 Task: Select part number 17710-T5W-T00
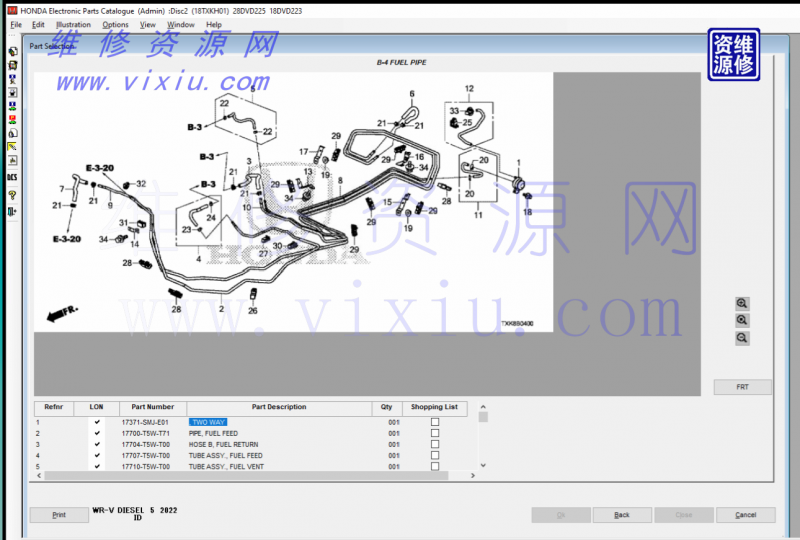point(145,467)
